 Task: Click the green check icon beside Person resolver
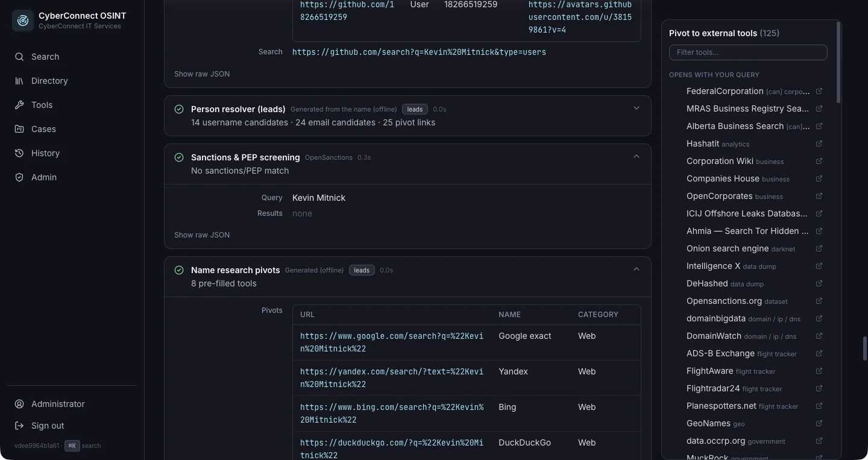click(179, 109)
